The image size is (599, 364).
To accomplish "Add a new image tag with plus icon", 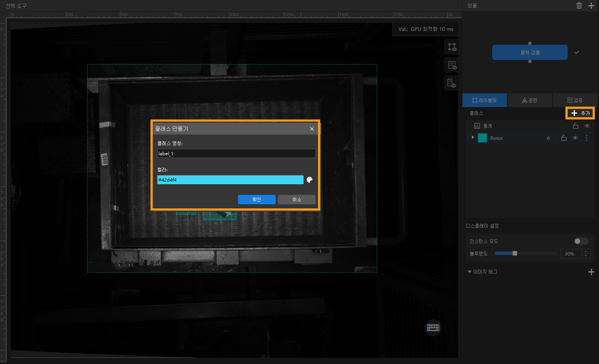I will [x=591, y=272].
